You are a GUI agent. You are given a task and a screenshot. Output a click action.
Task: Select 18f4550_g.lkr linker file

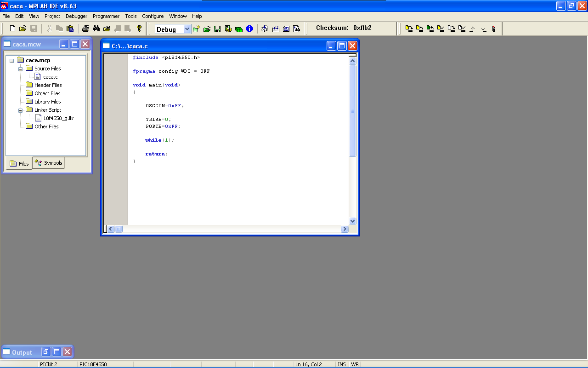(x=59, y=118)
